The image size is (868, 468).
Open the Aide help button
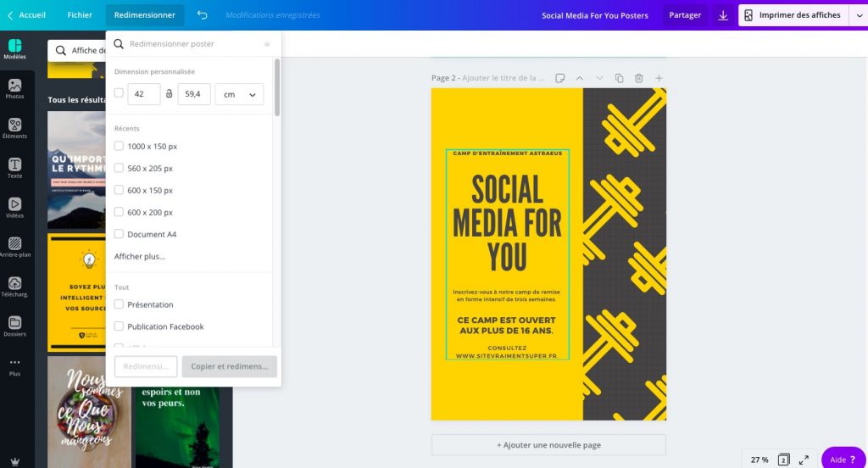(843, 460)
